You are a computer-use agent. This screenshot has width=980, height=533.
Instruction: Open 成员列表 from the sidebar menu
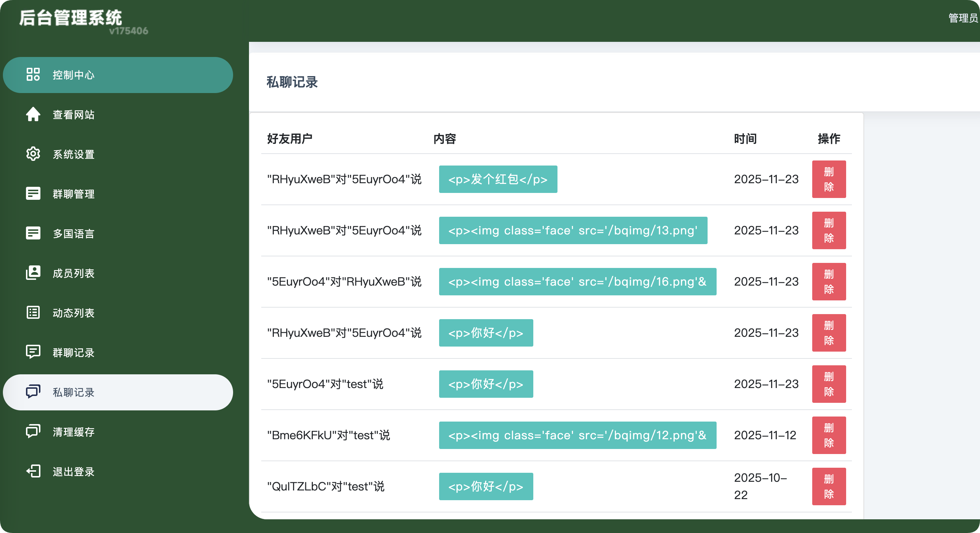click(73, 273)
